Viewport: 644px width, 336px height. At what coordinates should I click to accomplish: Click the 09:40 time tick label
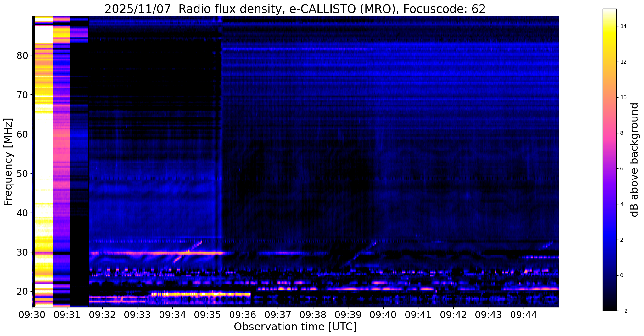click(383, 315)
